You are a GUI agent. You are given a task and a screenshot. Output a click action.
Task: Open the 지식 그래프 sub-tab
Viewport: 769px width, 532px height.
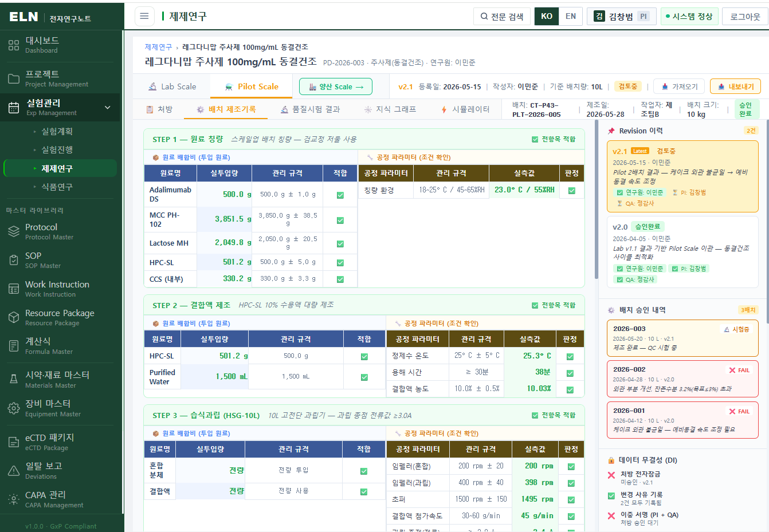tap(390, 109)
